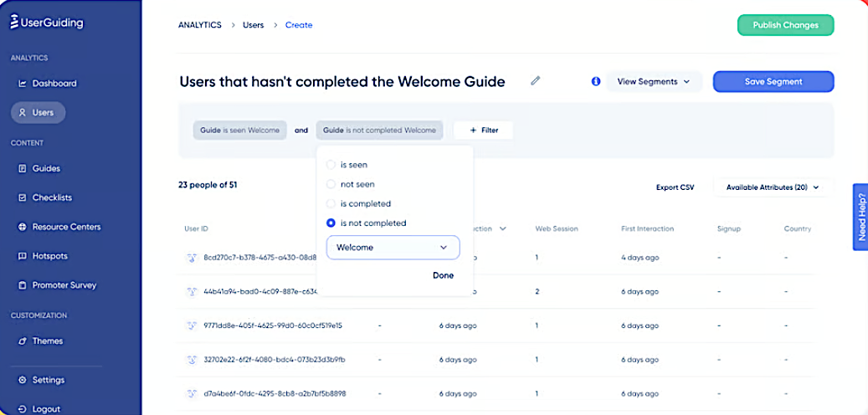Select the 'is completed' radio option

[x=331, y=203]
